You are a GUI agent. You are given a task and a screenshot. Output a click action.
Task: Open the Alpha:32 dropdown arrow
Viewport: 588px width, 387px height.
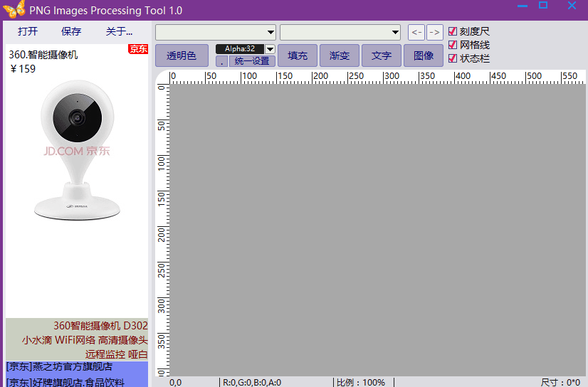(270, 48)
